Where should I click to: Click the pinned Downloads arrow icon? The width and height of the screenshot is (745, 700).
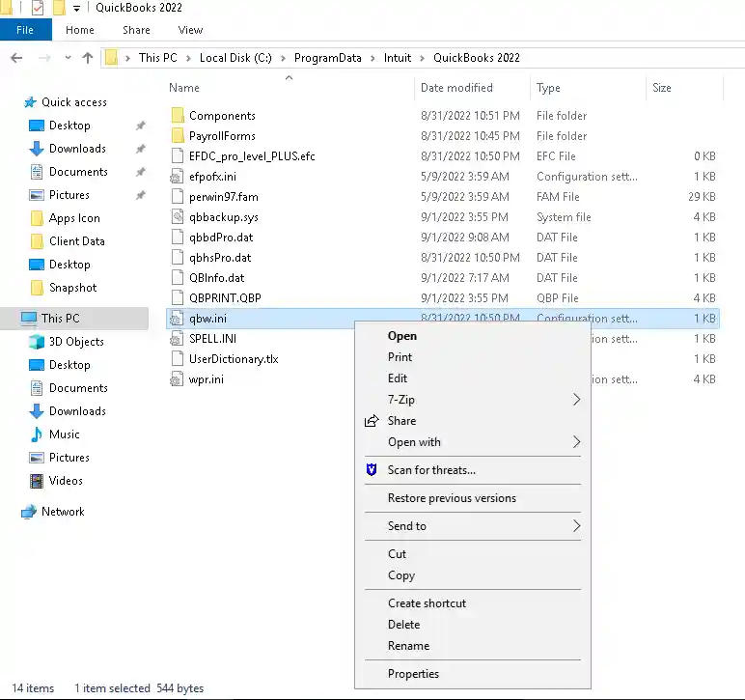(37, 149)
